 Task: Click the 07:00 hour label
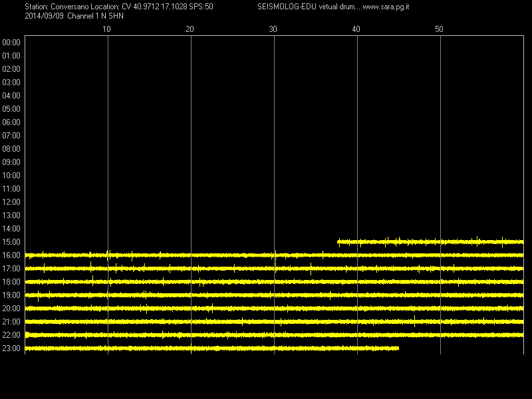11,136
